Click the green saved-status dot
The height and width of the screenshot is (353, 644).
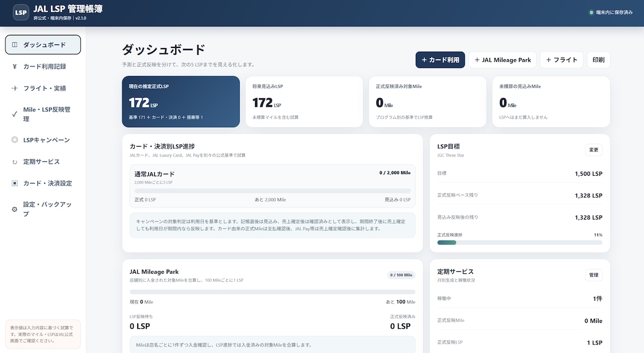591,12
